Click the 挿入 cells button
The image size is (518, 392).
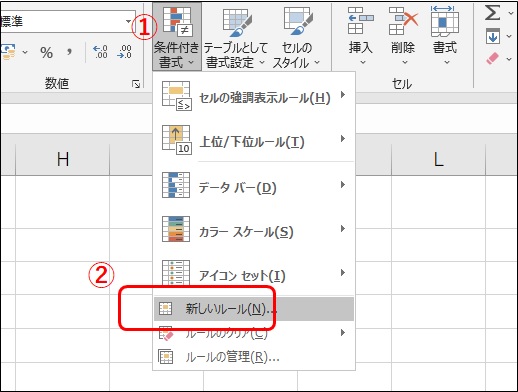click(361, 36)
